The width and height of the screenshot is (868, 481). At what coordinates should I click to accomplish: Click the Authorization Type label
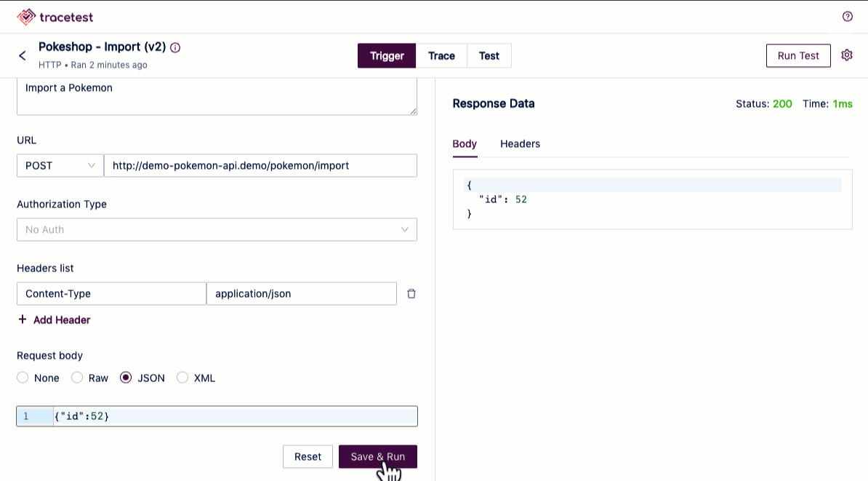click(62, 204)
